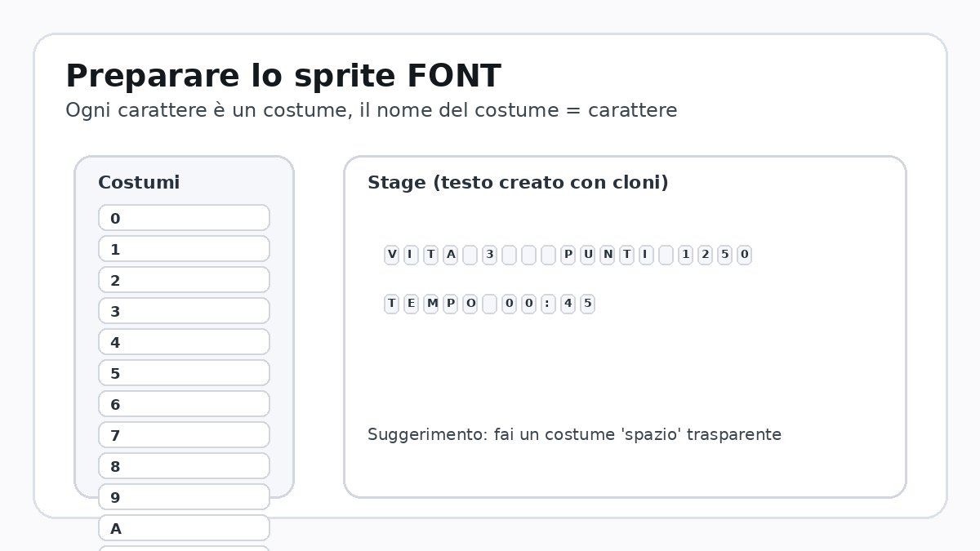Select costume 1 in the Costumi list

[184, 249]
